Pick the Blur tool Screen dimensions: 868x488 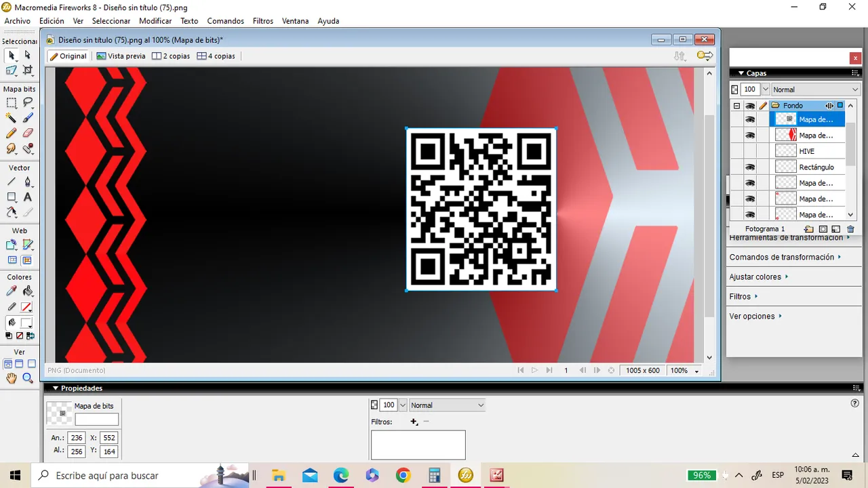[x=12, y=148]
